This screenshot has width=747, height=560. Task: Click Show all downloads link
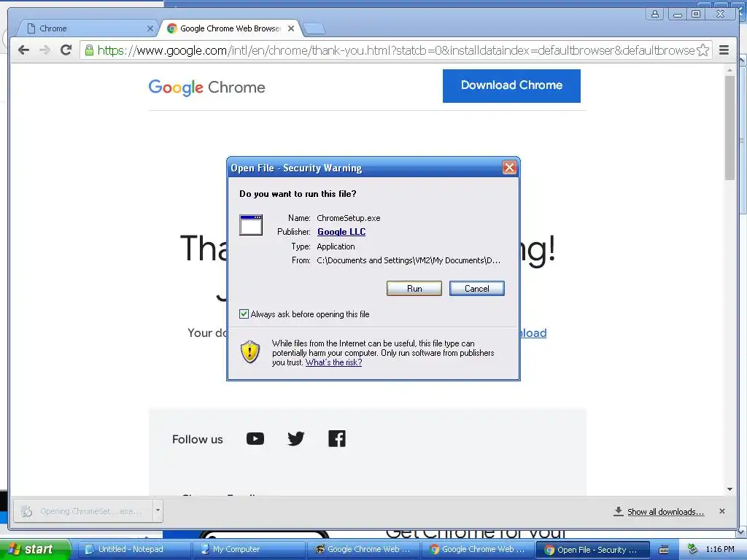pos(665,512)
